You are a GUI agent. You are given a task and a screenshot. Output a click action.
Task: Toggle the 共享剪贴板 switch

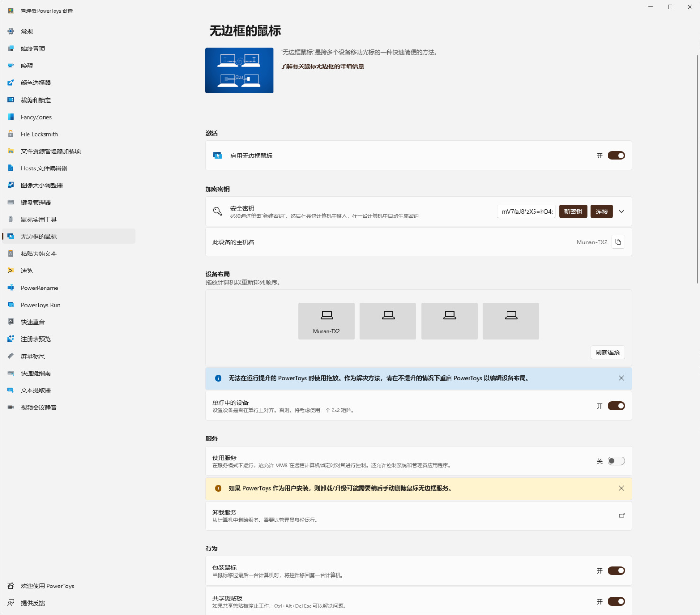pos(616,602)
